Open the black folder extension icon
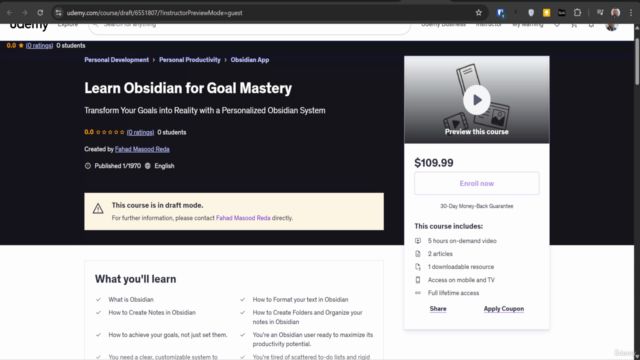Screen dimensions: 640x360 (562, 13)
